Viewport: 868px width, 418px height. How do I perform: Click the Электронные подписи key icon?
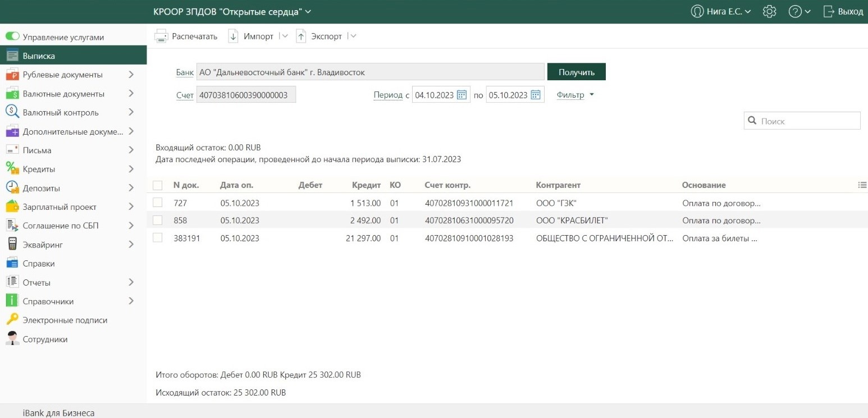click(12, 320)
